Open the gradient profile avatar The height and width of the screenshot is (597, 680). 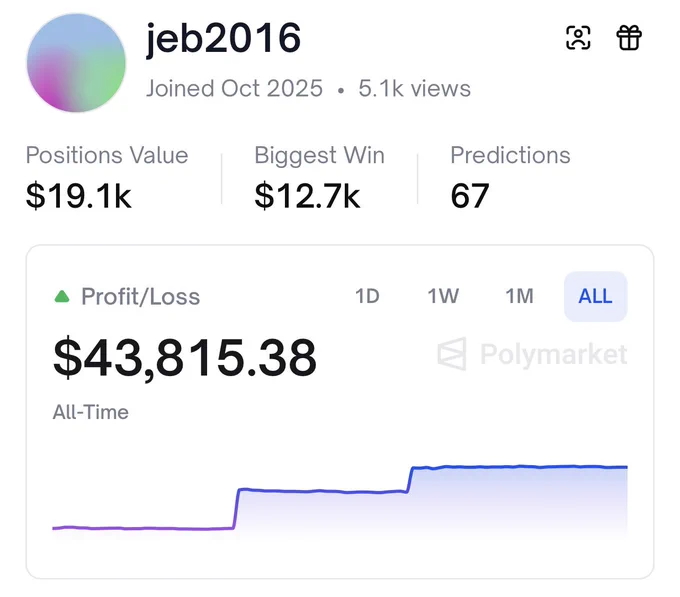point(76,63)
